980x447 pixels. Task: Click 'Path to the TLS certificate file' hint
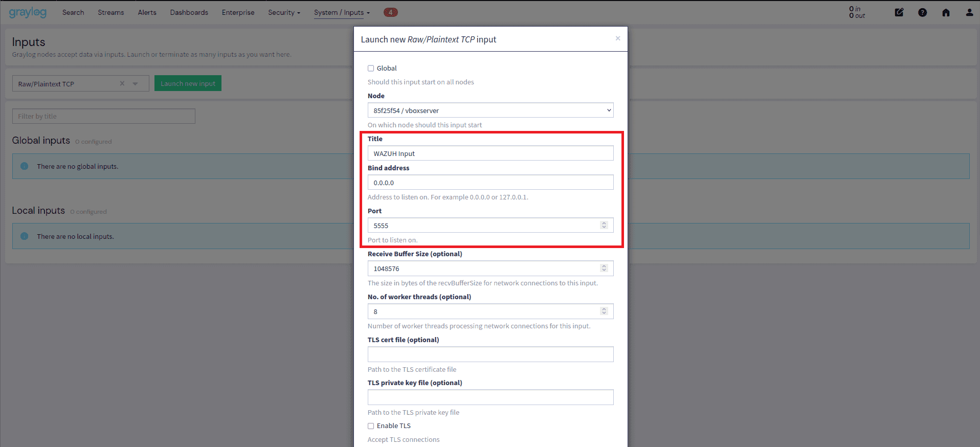coord(412,369)
